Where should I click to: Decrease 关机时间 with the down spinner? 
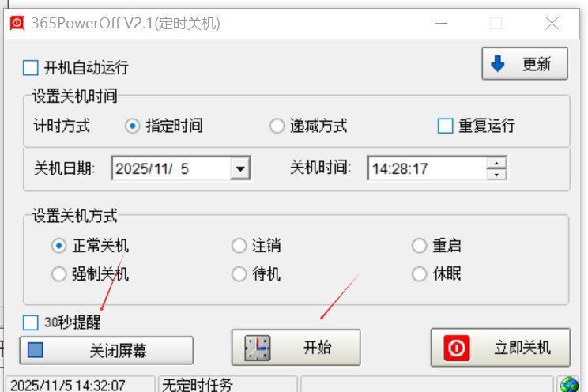pyautogui.click(x=496, y=175)
